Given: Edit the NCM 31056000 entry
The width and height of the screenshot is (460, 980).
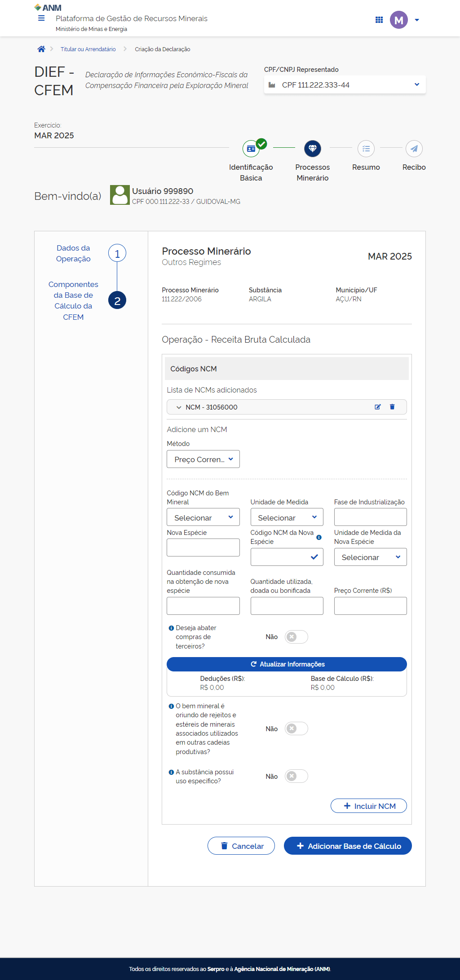Looking at the screenshot, I should [378, 407].
